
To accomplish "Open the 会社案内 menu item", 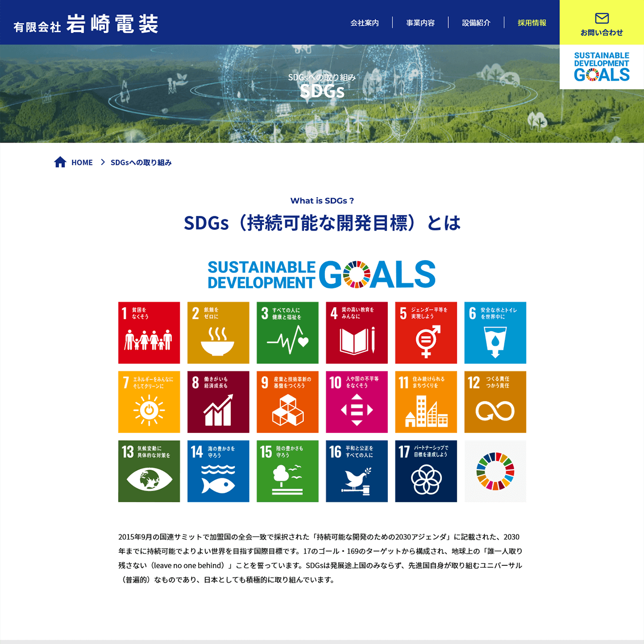I will (x=365, y=23).
